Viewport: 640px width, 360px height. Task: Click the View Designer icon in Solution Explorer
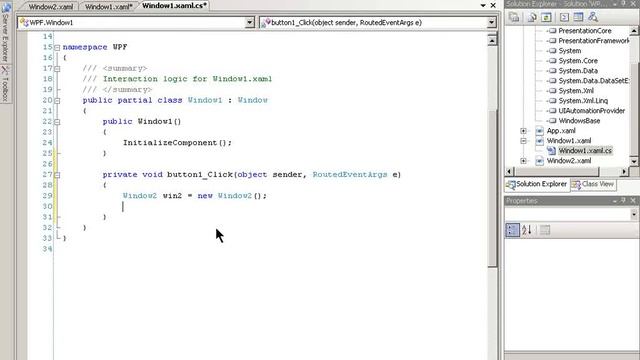[578, 17]
